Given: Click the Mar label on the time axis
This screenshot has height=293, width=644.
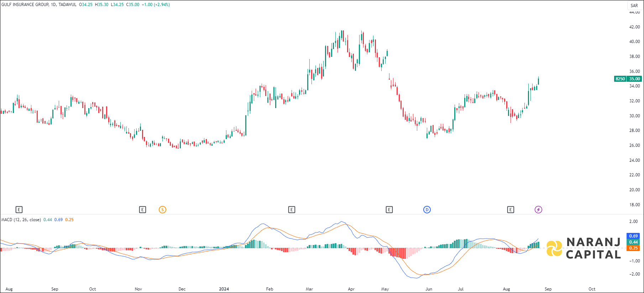Looking at the screenshot, I should [x=309, y=289].
